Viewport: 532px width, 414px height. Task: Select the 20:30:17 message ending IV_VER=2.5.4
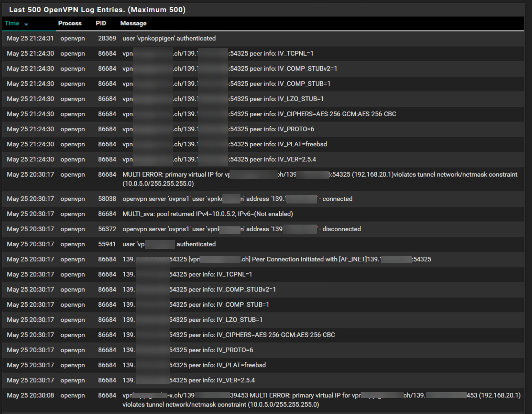[189, 380]
